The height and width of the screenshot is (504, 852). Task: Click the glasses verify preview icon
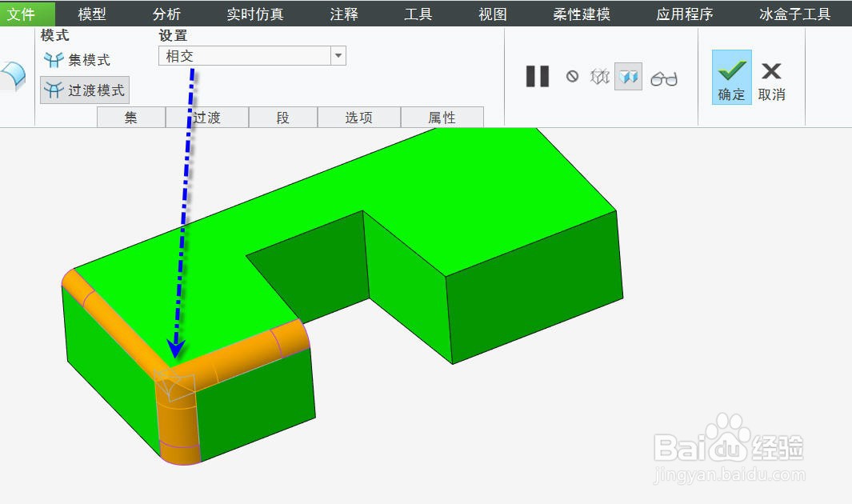tap(664, 78)
